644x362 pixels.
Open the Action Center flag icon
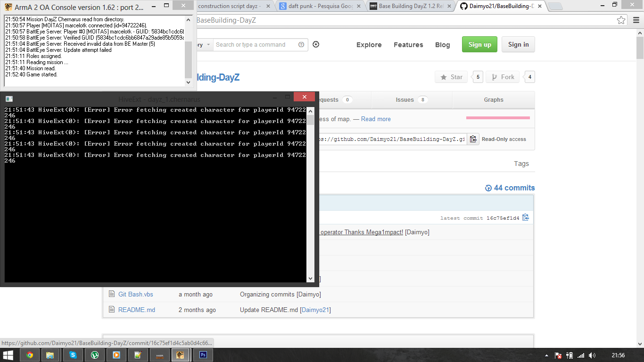(558, 355)
